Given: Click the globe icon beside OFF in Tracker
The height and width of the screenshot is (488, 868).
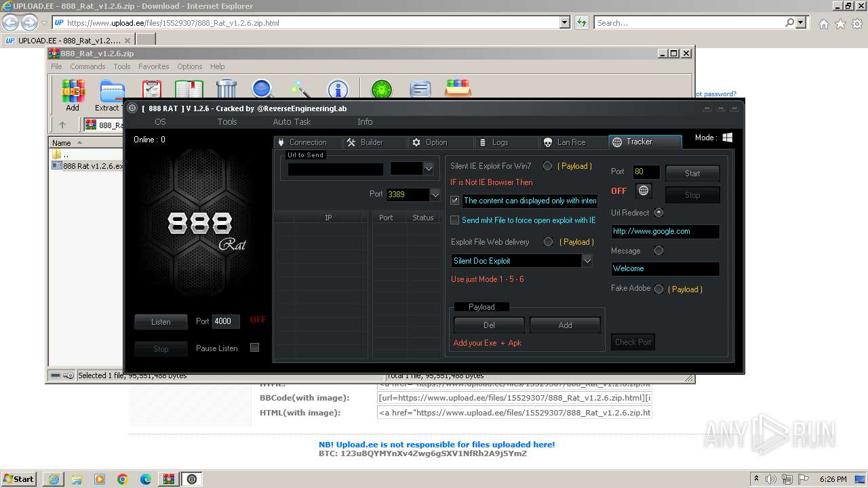Looking at the screenshot, I should pyautogui.click(x=644, y=190).
